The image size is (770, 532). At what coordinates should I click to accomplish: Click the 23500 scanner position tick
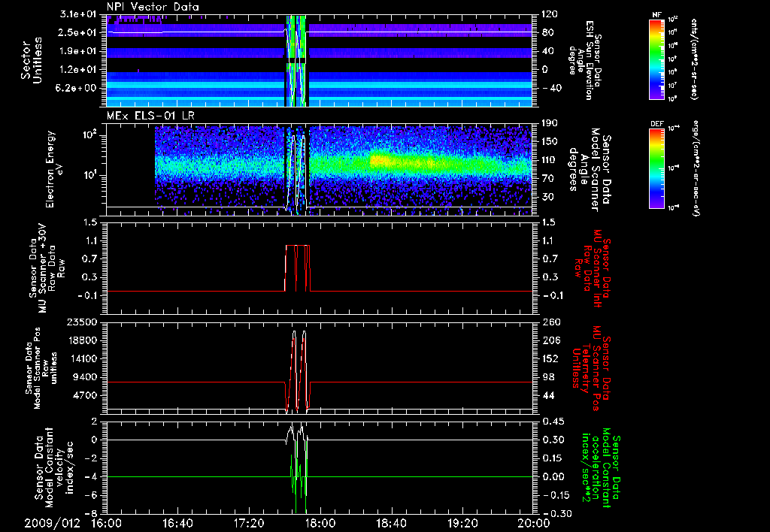83,322
